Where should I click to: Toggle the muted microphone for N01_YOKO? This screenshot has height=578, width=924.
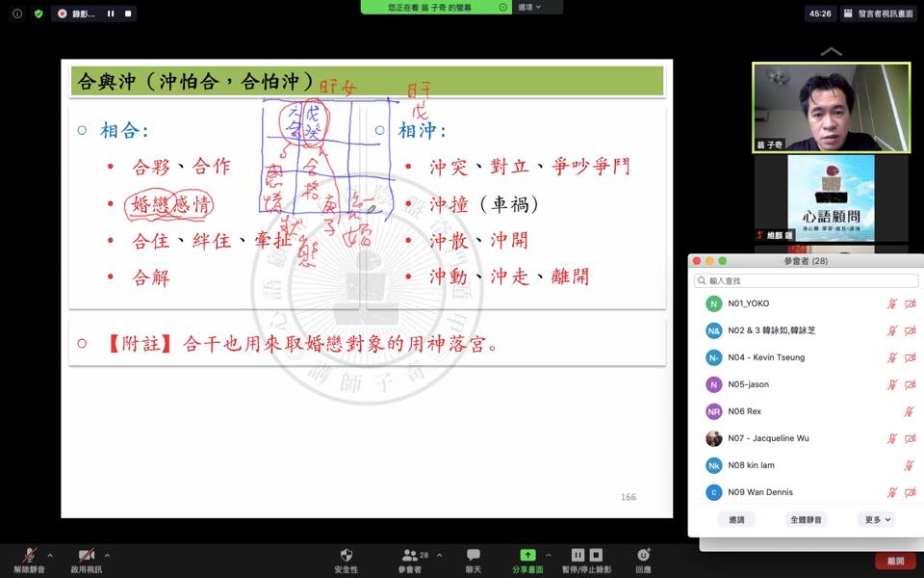coord(892,303)
